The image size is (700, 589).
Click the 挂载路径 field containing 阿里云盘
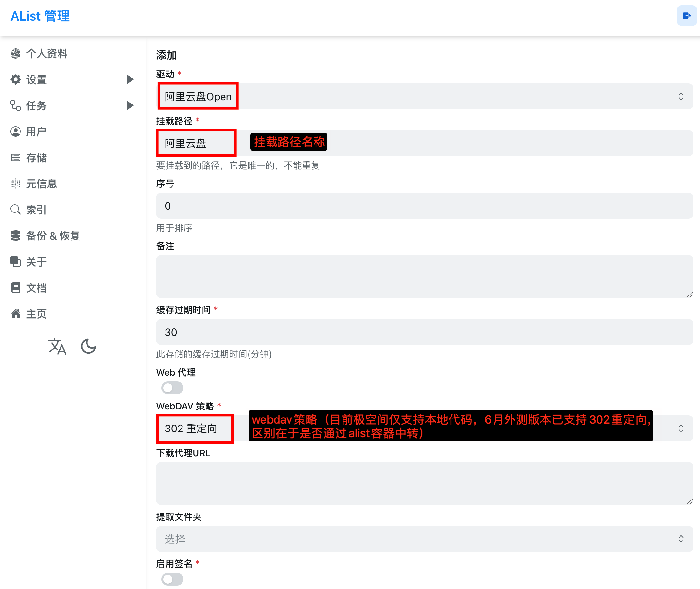pyautogui.click(x=424, y=143)
